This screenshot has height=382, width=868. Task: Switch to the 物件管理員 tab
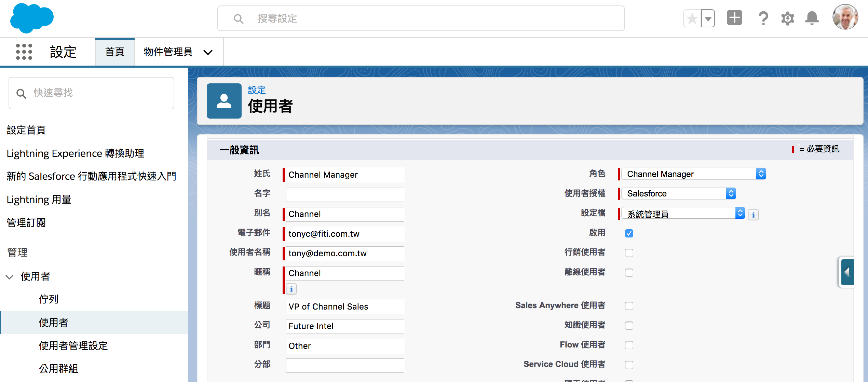168,52
